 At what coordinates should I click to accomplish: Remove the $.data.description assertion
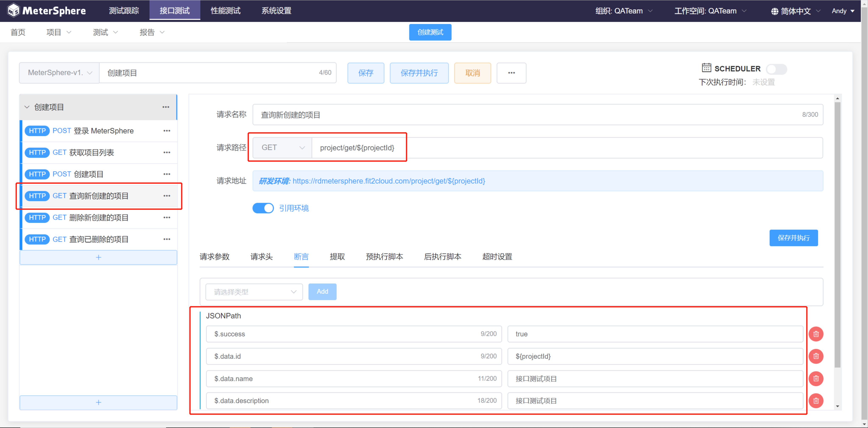coord(816,400)
